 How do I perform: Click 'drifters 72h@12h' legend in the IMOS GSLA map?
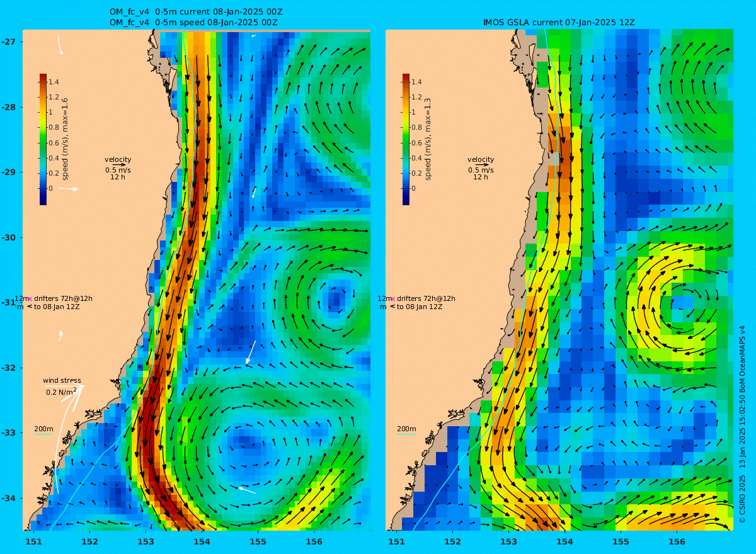tap(426, 298)
